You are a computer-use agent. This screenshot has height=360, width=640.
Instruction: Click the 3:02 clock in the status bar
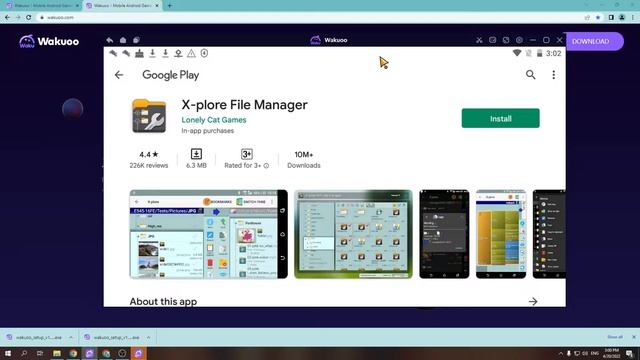[553, 53]
